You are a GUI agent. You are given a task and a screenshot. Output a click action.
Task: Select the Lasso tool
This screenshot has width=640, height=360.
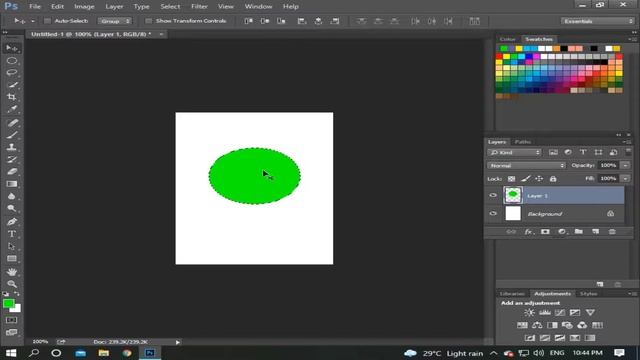[x=12, y=73]
